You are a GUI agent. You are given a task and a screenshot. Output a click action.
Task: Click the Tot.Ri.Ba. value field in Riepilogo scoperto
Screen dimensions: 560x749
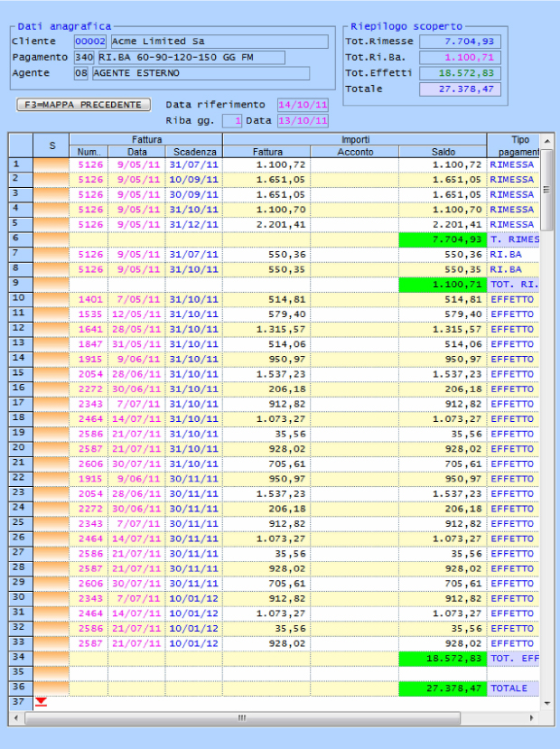pos(461,58)
